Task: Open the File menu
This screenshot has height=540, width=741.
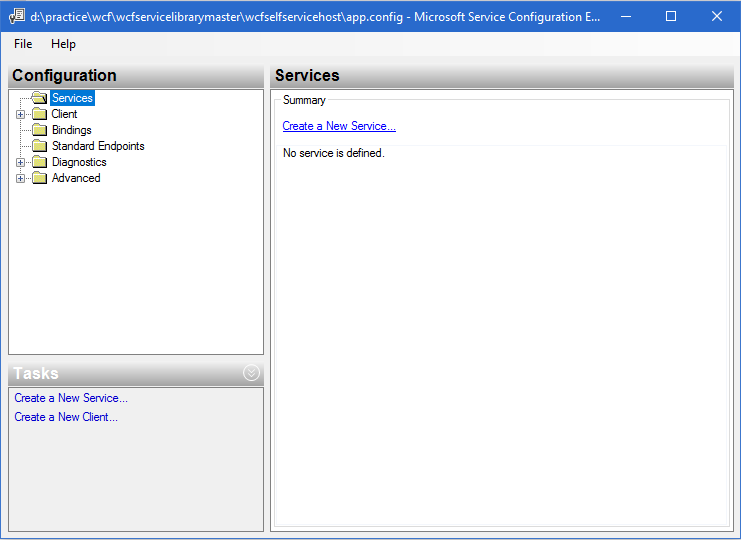Action: tap(23, 44)
